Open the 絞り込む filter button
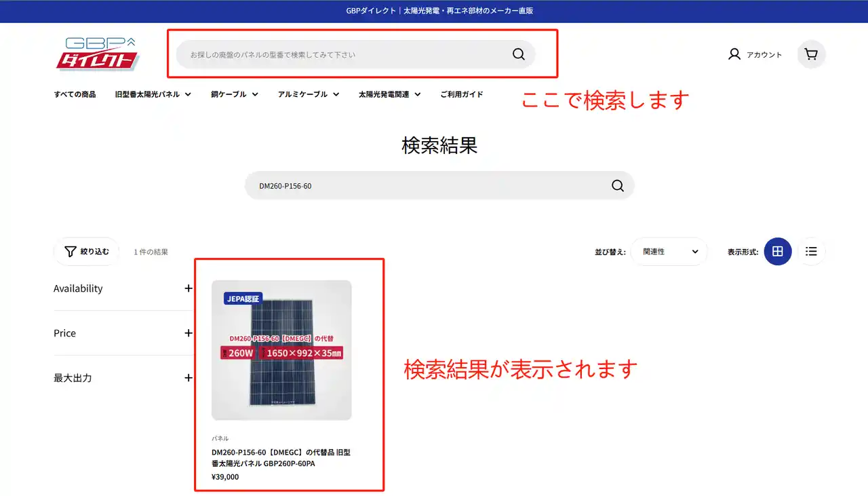This screenshot has width=868, height=496. 86,252
